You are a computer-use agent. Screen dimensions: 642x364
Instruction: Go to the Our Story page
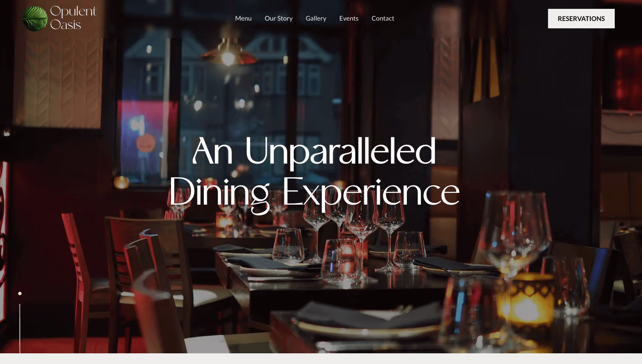click(279, 18)
